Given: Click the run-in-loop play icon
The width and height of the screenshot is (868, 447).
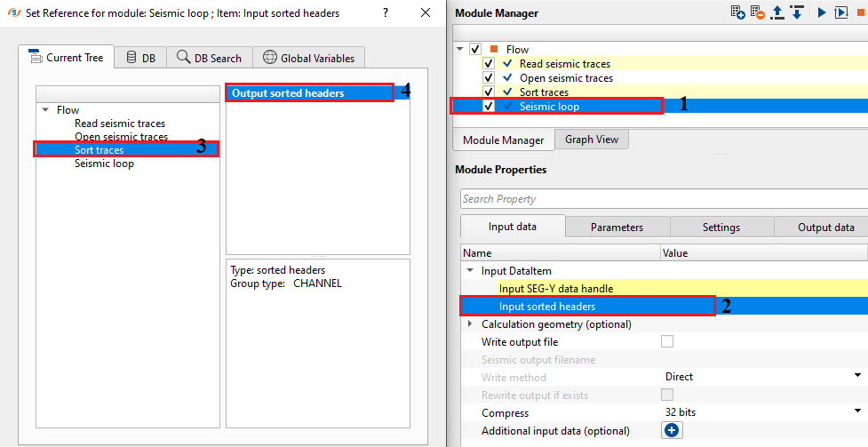Looking at the screenshot, I should point(841,12).
